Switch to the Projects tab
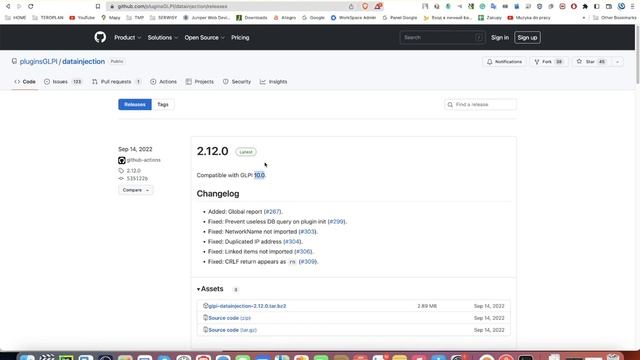The width and height of the screenshot is (640, 360). point(200,82)
